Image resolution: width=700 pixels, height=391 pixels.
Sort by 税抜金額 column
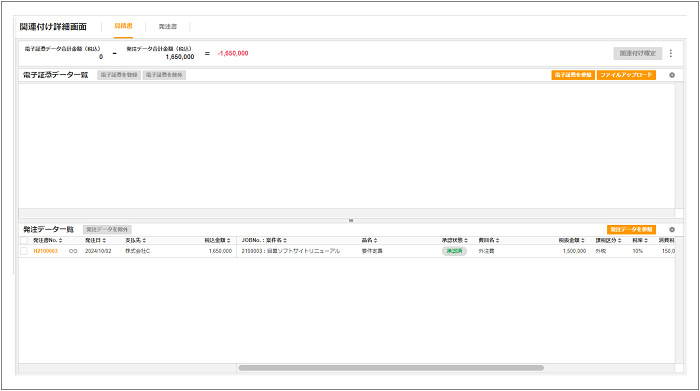[x=571, y=241]
